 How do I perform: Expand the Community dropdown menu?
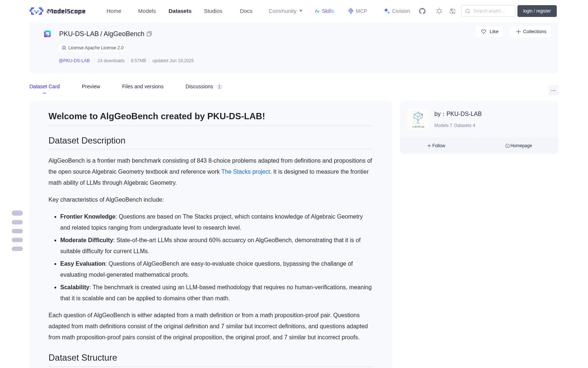[286, 11]
